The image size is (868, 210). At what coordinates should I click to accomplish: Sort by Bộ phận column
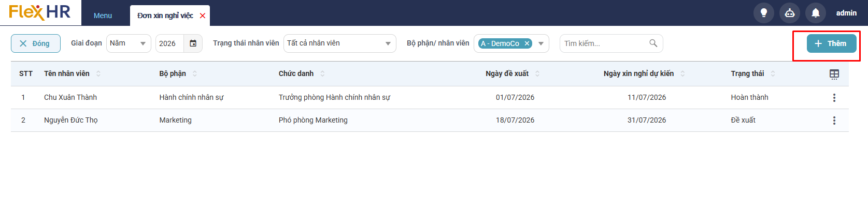point(195,73)
